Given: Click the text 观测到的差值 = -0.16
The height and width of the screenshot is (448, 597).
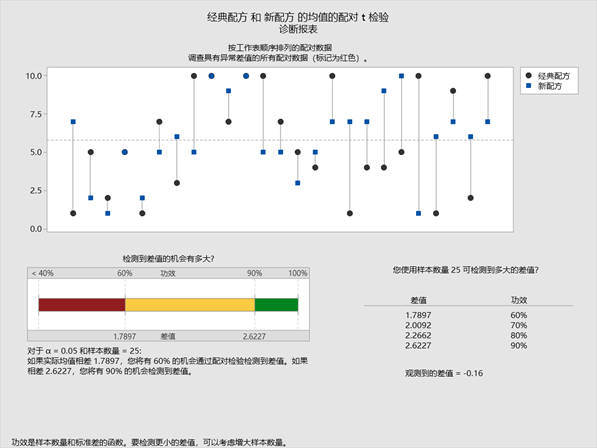Looking at the screenshot, I should [444, 373].
